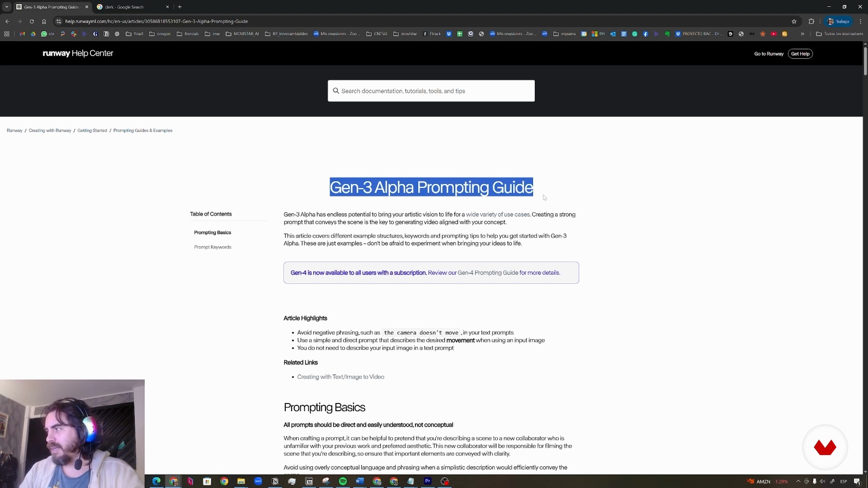Viewport: 868px width, 488px height.
Task: Open Microsoft Word from the taskbar
Action: (x=360, y=481)
